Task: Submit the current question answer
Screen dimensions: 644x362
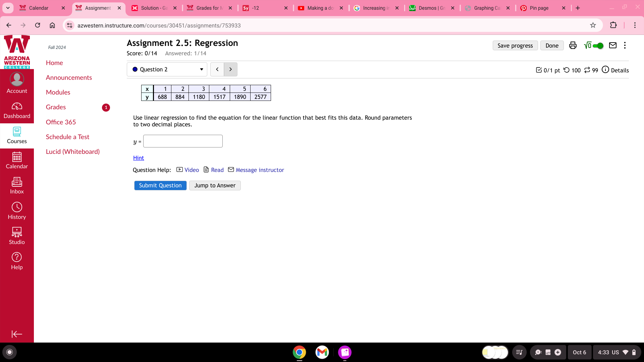Action: (x=160, y=185)
